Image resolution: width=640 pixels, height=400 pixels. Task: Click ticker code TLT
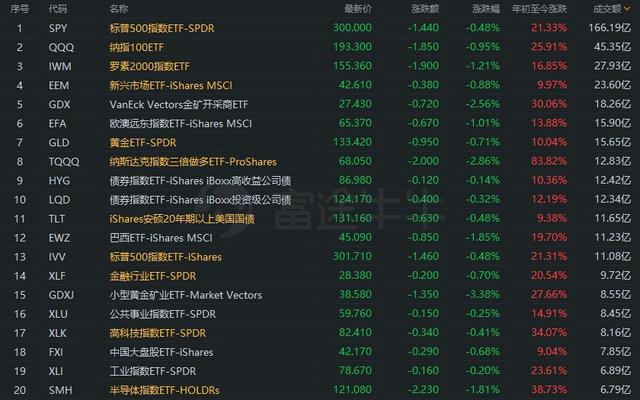pyautogui.click(x=57, y=218)
